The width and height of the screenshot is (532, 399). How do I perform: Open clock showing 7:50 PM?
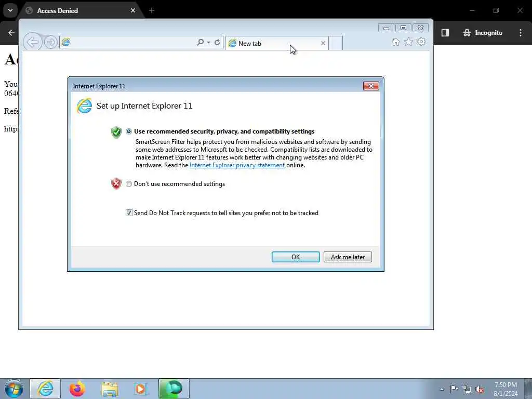(506, 389)
